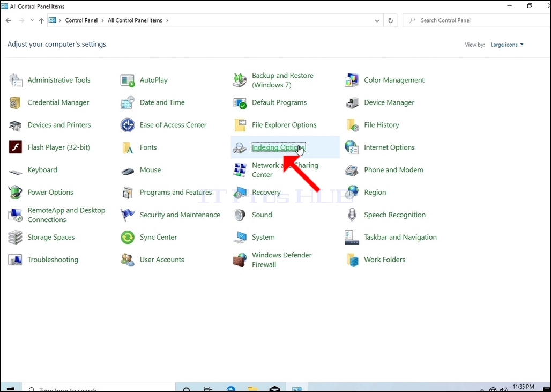Click All Control Panel Items breadcrumb
The image size is (551, 392).
pos(135,20)
